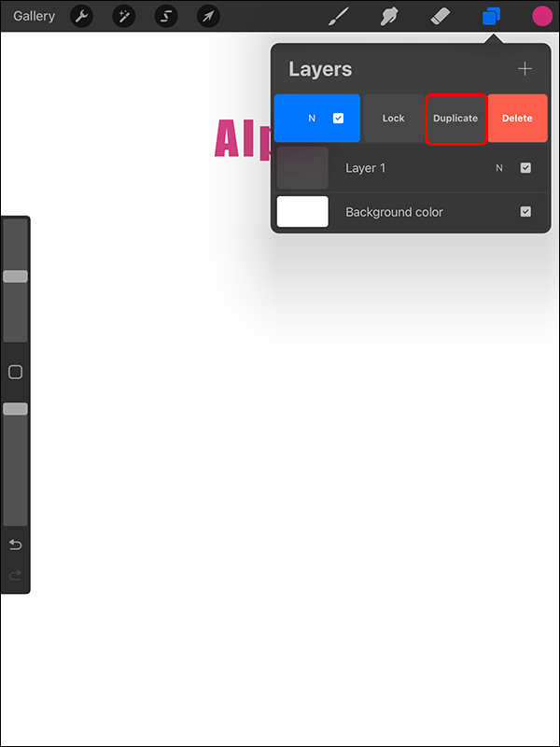
Task: Activate the Selection tool
Action: tap(166, 17)
